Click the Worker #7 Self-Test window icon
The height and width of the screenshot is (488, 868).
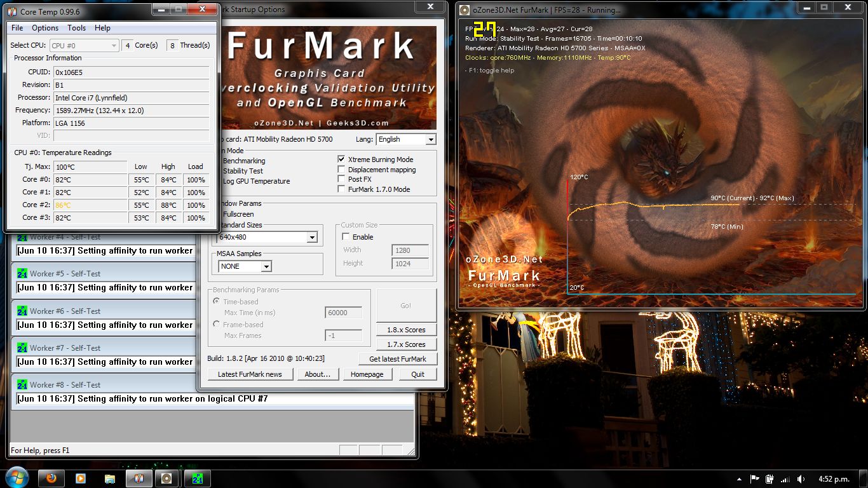[22, 348]
